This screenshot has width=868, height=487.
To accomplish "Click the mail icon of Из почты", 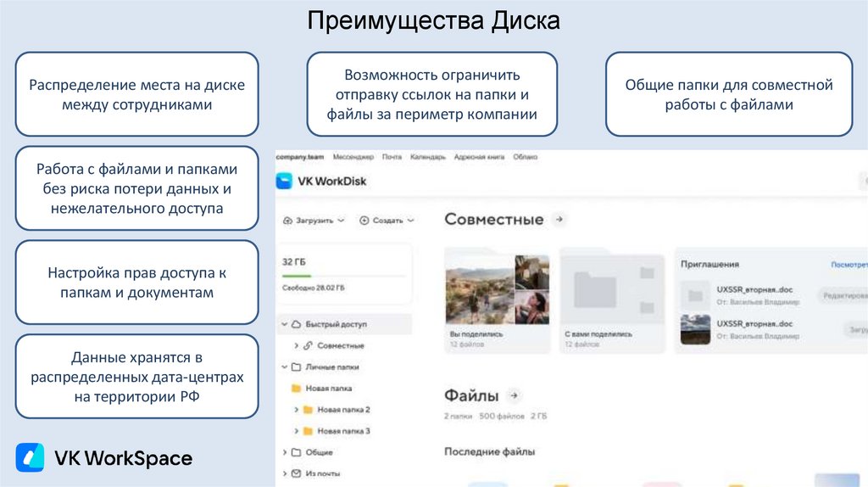I will 296,473.
